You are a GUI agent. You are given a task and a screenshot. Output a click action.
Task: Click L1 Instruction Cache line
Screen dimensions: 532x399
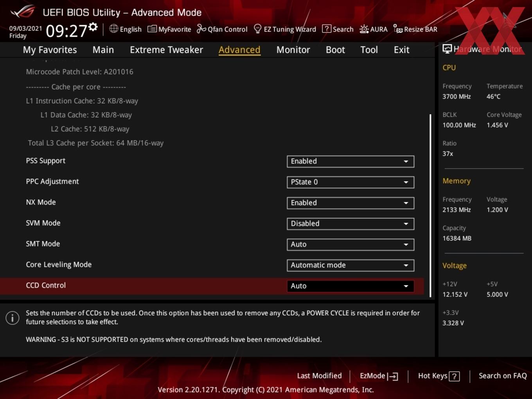(82, 101)
